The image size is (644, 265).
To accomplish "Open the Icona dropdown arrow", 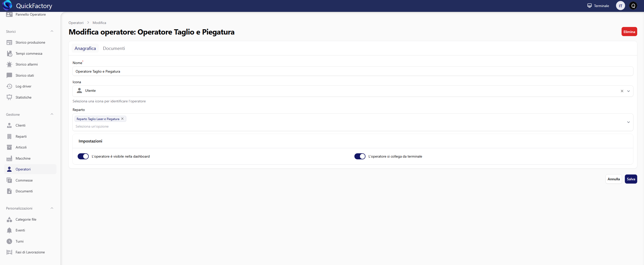I will 628,91.
